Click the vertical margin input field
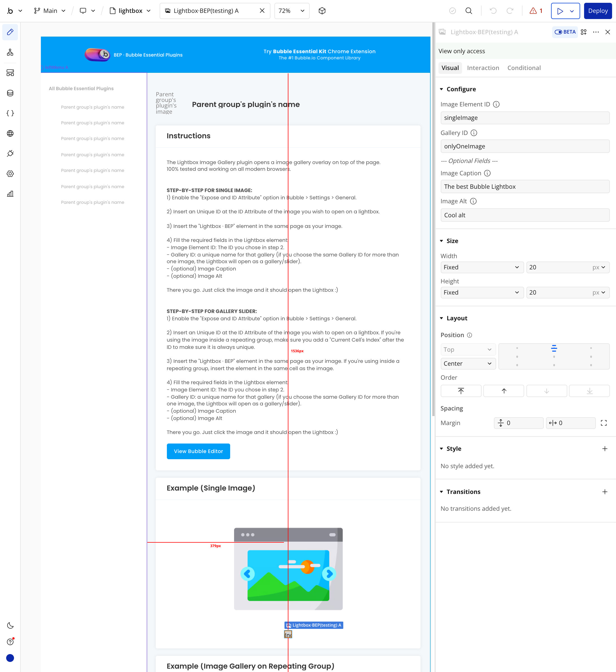The width and height of the screenshot is (616, 672). pyautogui.click(x=519, y=423)
